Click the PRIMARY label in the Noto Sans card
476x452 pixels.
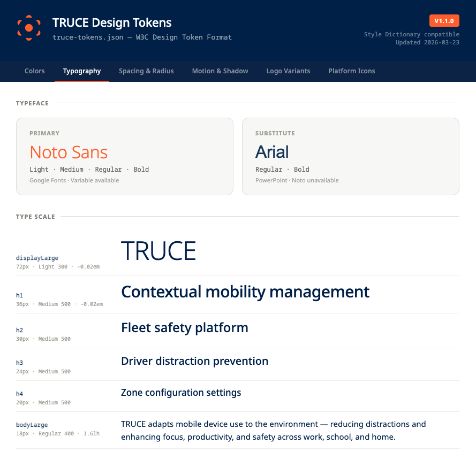[x=44, y=133]
